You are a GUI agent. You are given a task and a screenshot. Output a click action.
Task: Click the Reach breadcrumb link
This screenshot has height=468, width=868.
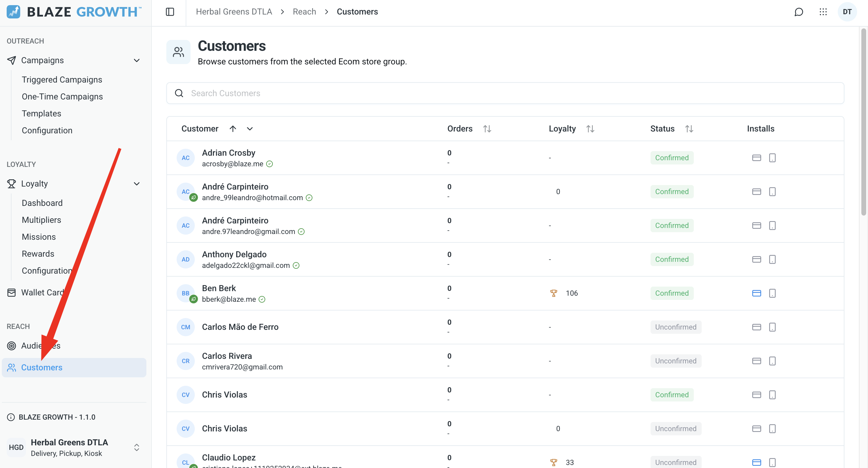tap(304, 12)
